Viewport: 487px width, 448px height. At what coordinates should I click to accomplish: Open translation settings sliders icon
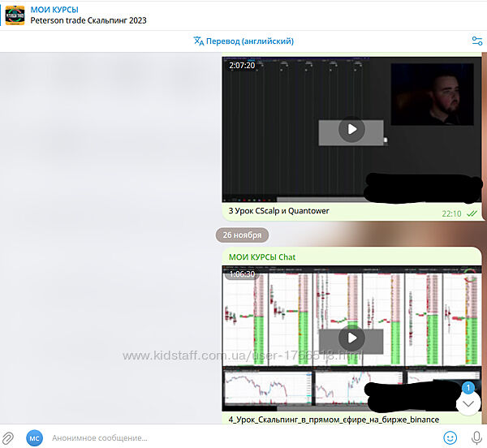click(x=476, y=41)
